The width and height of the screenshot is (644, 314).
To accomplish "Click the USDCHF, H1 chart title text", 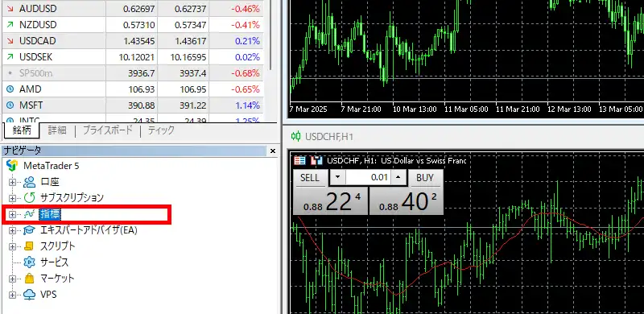I will click(396, 161).
